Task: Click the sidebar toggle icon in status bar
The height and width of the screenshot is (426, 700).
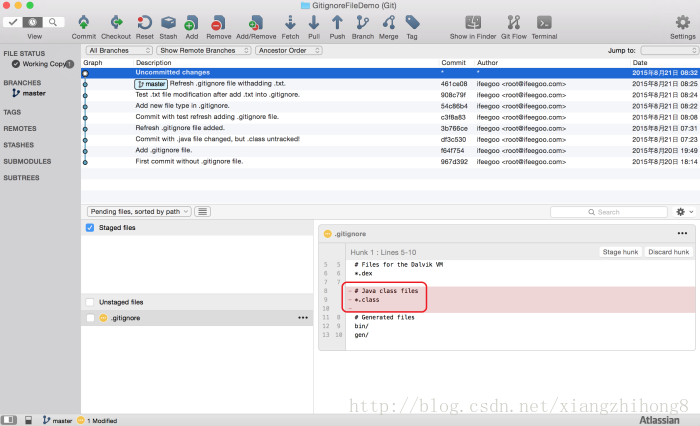Action: (9, 420)
